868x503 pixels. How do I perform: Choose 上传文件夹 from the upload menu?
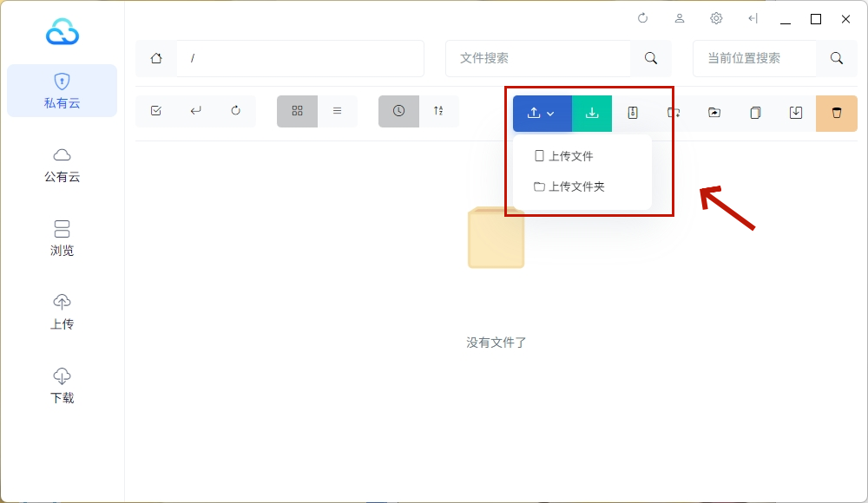point(575,186)
